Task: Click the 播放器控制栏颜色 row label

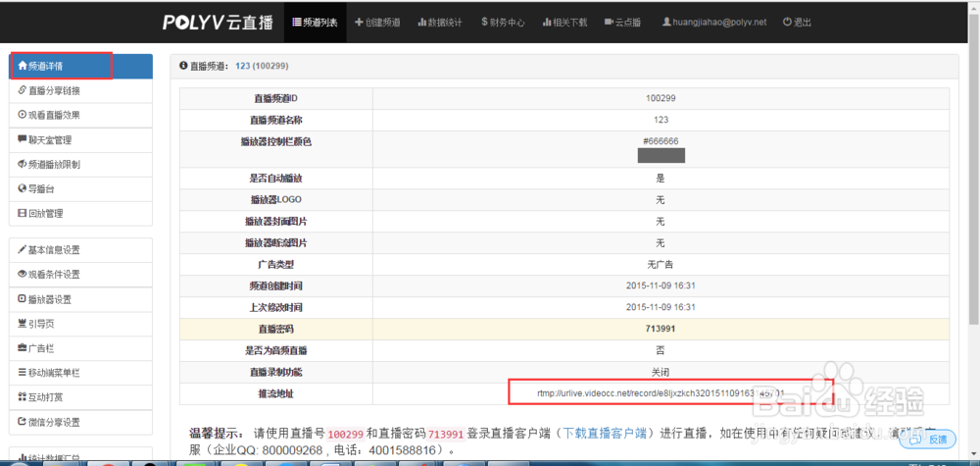Action: click(x=276, y=141)
